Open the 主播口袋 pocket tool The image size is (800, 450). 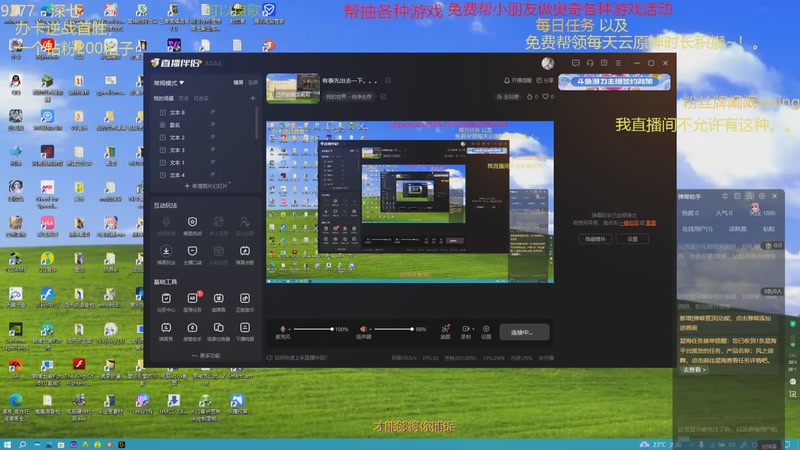click(x=192, y=255)
